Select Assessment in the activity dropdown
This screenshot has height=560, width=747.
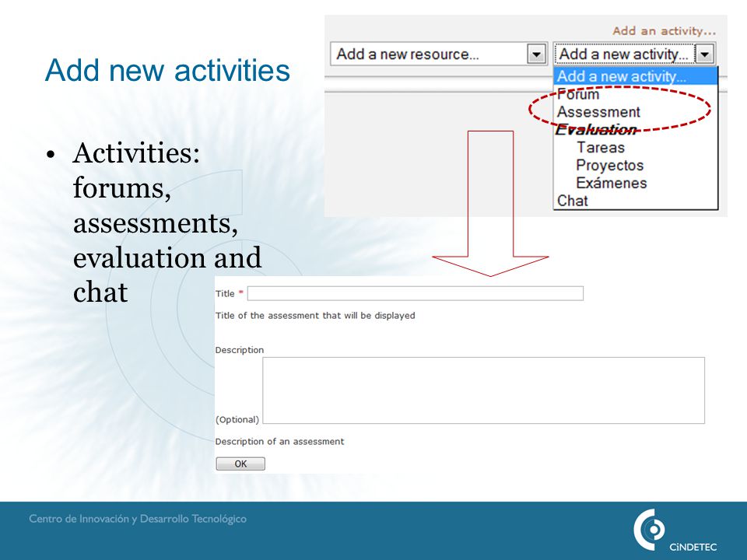pyautogui.click(x=598, y=112)
